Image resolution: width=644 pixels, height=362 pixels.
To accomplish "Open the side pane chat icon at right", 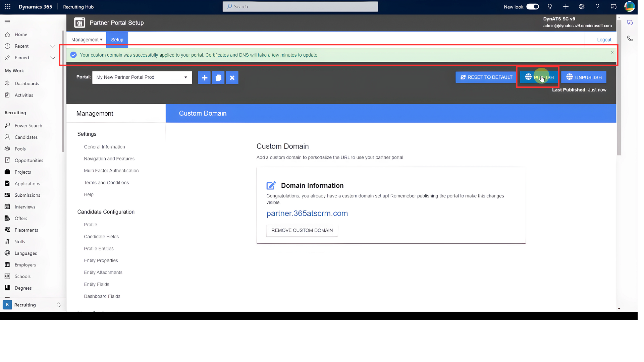I will 630,22.
